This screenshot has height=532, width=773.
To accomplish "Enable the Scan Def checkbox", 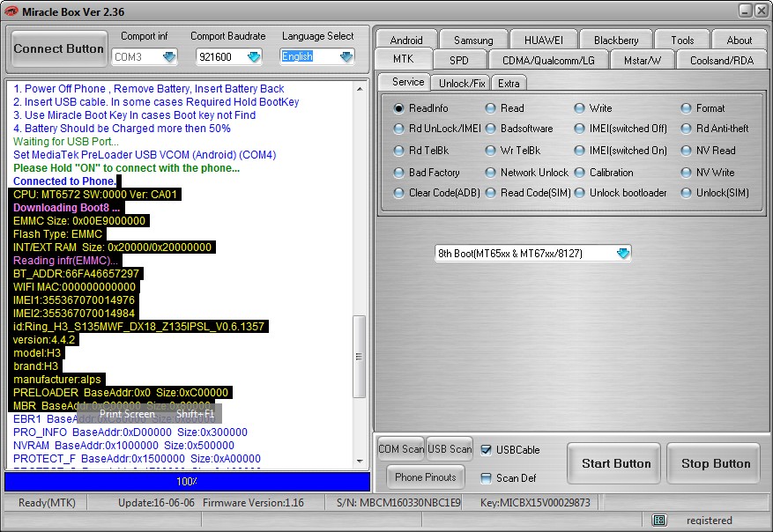I will 486,477.
